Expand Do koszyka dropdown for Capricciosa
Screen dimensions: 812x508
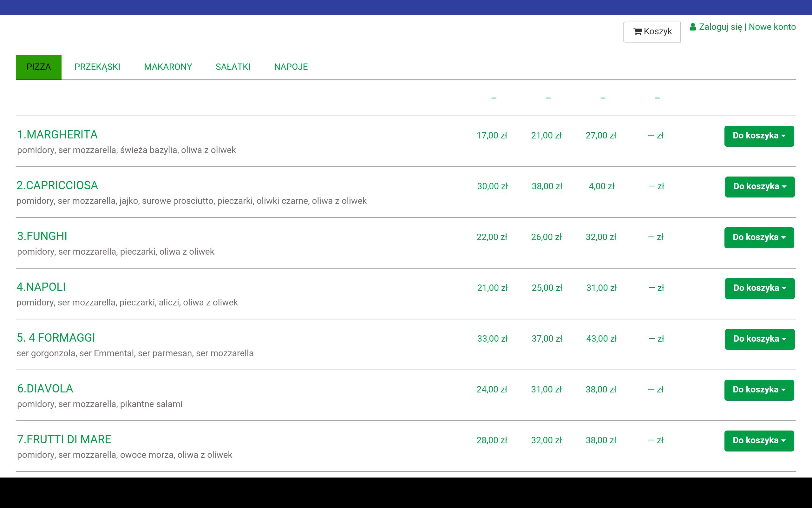[760, 187]
